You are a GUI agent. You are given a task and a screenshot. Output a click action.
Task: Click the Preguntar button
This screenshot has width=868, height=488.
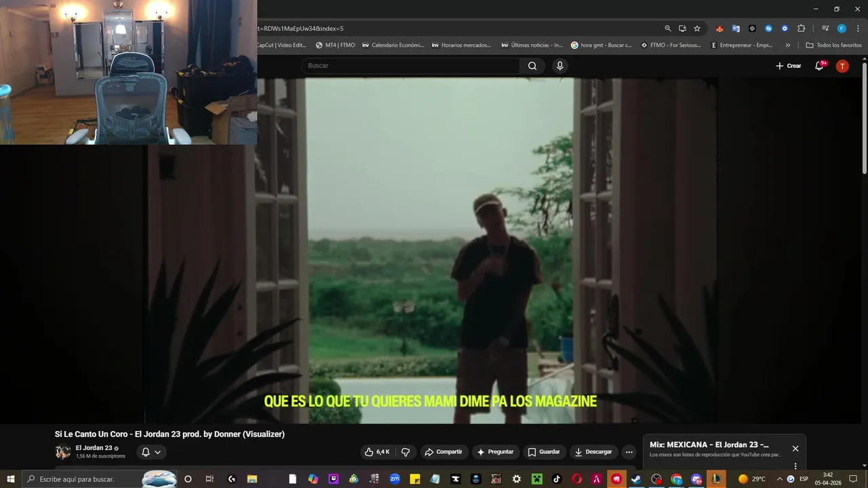[x=495, y=452]
